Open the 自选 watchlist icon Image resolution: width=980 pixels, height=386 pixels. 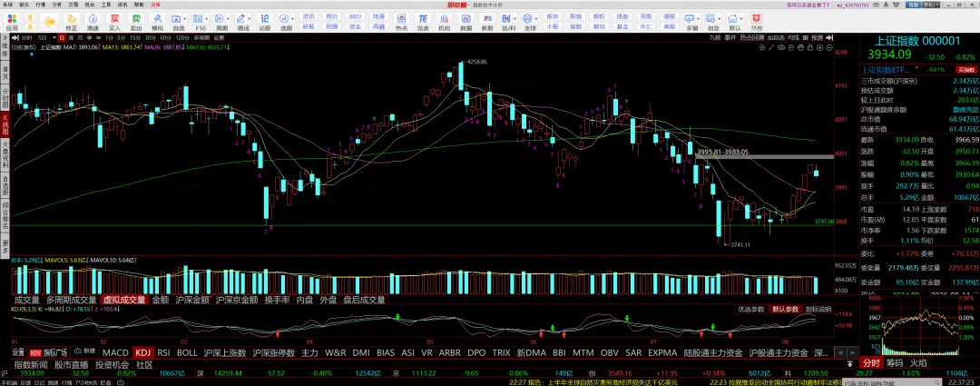[178, 21]
